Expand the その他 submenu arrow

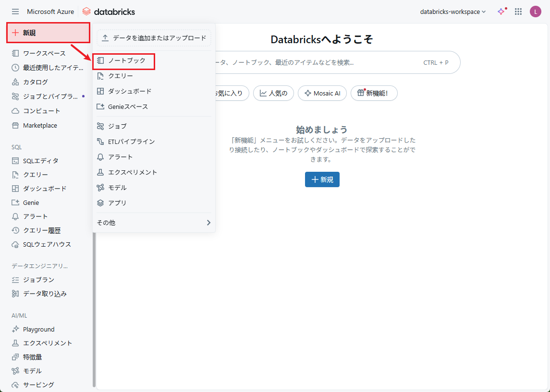208,223
